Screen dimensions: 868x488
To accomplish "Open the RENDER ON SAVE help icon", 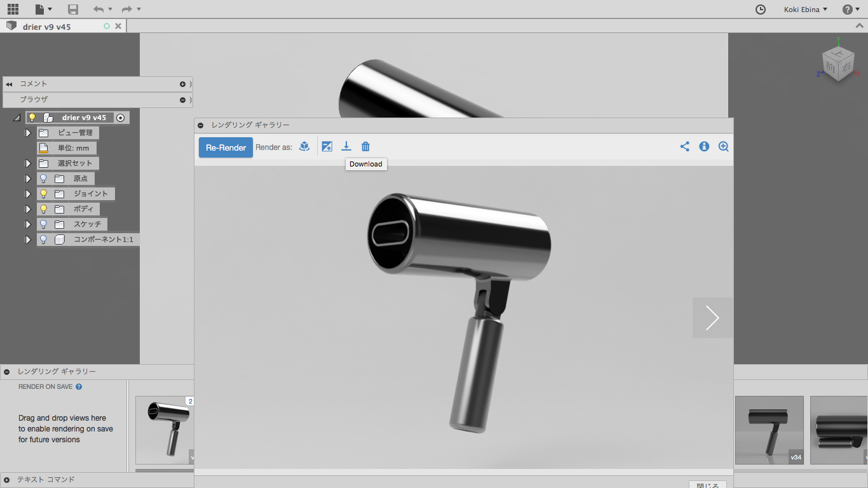I will pyautogui.click(x=79, y=386).
